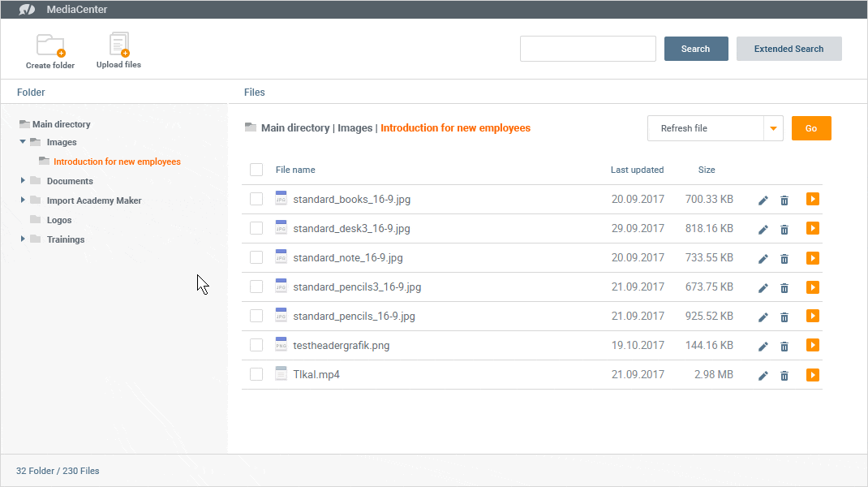Collapse the Images folder tree

[x=23, y=142]
